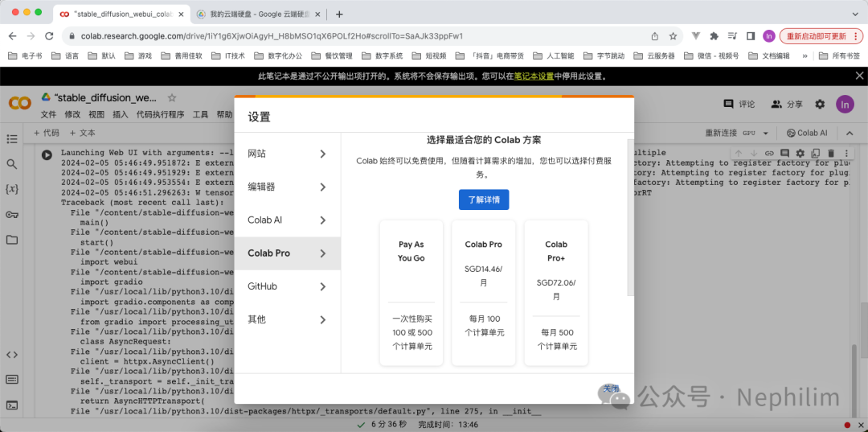868x432 pixels.
Task: Open the terminal icon in sidebar
Action: click(11, 405)
